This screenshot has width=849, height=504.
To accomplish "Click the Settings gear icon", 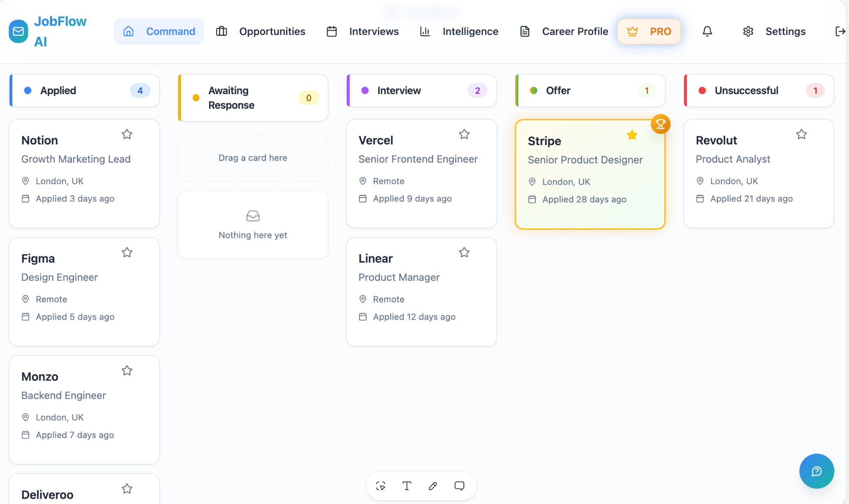I will pyautogui.click(x=748, y=31).
